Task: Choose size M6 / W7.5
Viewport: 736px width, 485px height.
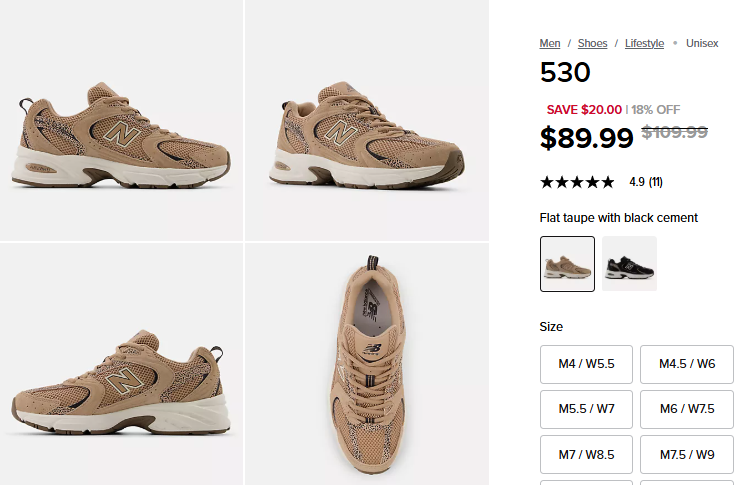Action: point(686,409)
